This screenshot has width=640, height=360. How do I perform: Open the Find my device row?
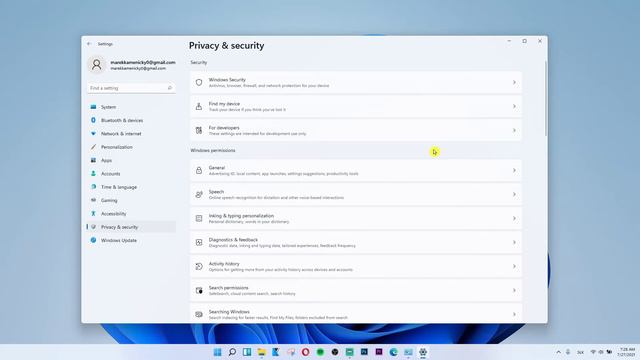coord(356,107)
